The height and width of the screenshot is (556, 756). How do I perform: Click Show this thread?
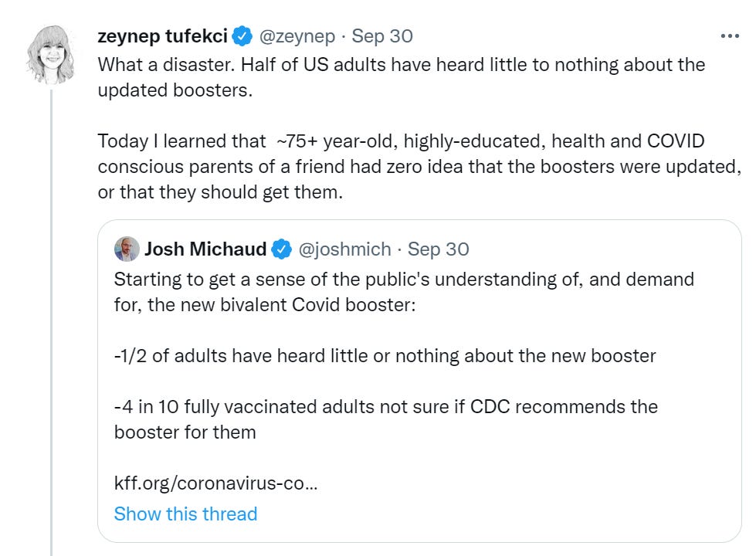click(185, 514)
